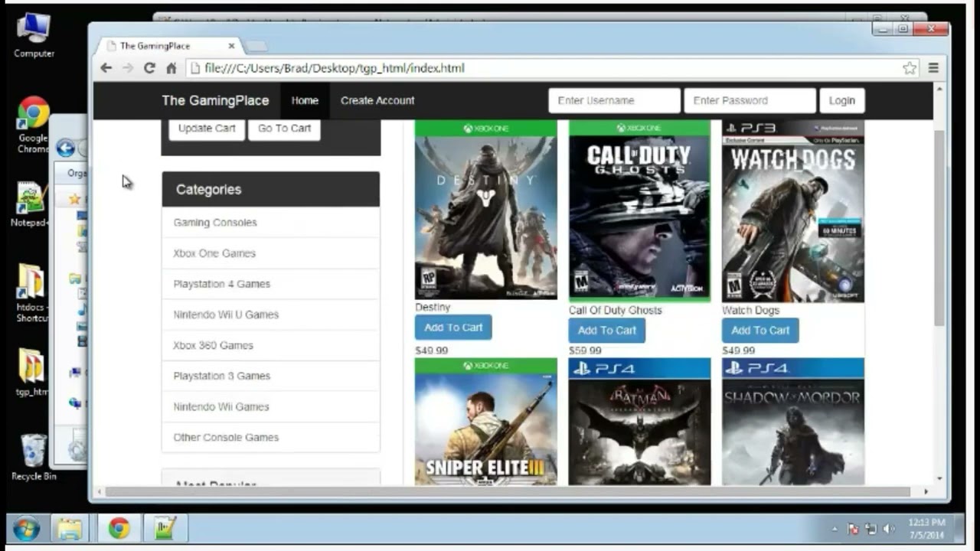Image resolution: width=980 pixels, height=551 pixels.
Task: Click the Destiny title text
Action: coord(433,307)
